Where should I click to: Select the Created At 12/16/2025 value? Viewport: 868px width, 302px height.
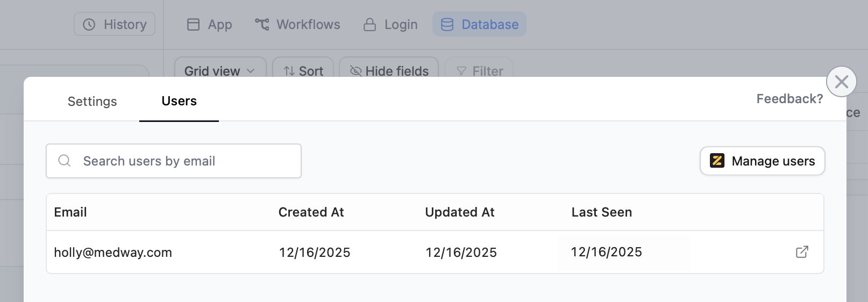315,253
